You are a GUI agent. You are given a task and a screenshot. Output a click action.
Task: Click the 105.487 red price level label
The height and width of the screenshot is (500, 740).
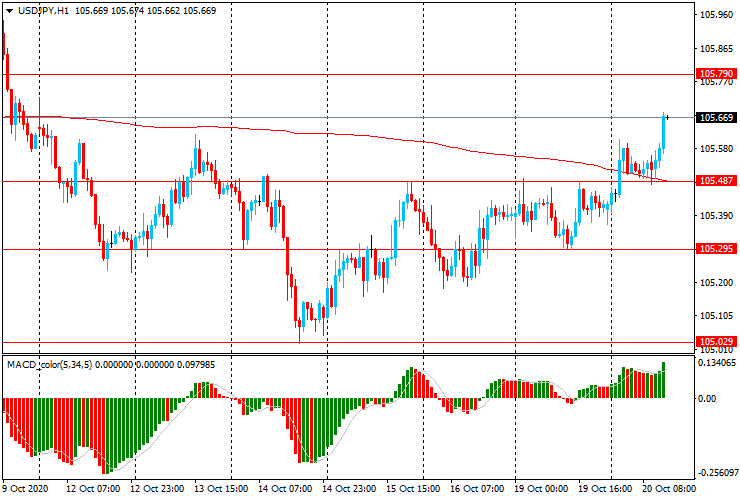click(716, 180)
